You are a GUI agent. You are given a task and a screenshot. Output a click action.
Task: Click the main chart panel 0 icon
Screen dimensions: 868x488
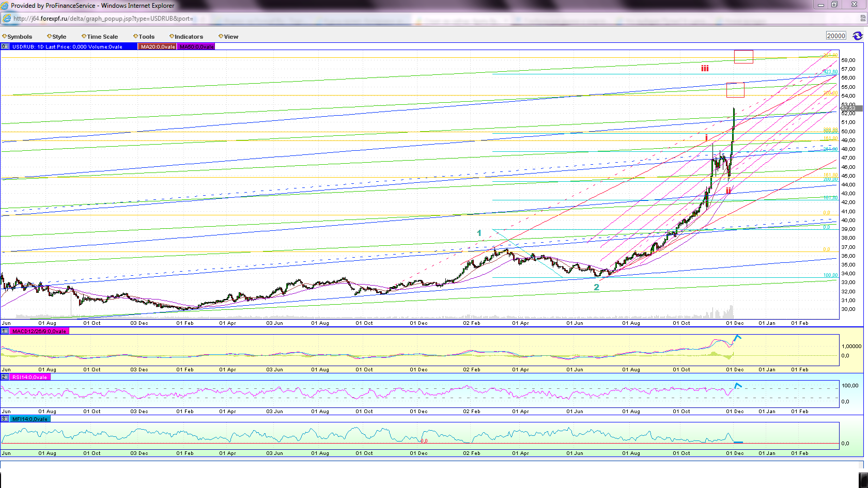[5, 46]
